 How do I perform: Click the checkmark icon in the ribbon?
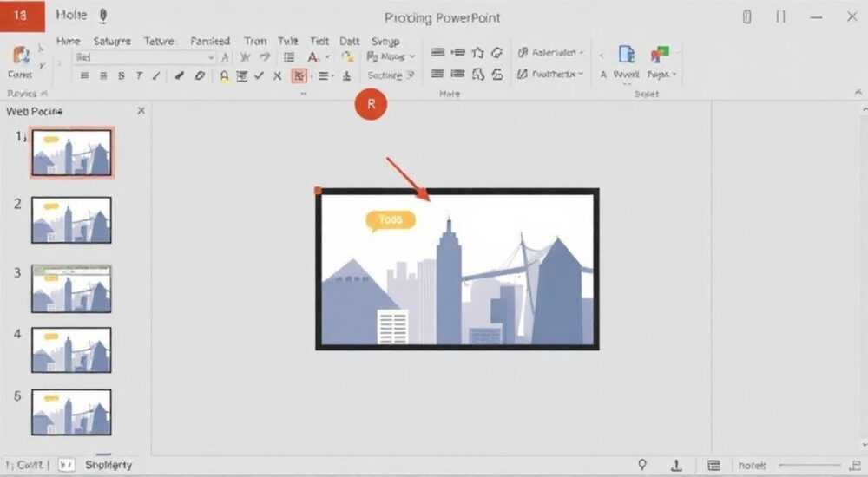coord(259,75)
